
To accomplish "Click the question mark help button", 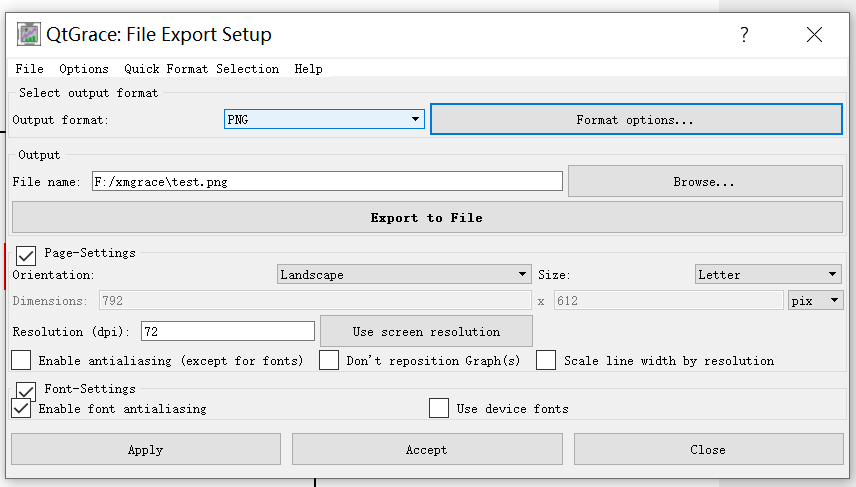I will [x=744, y=35].
